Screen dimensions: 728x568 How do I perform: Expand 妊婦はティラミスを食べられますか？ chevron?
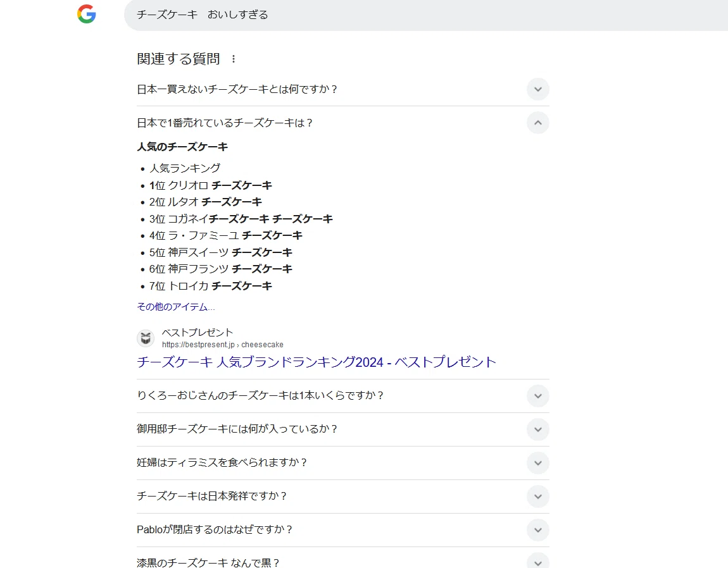click(537, 462)
